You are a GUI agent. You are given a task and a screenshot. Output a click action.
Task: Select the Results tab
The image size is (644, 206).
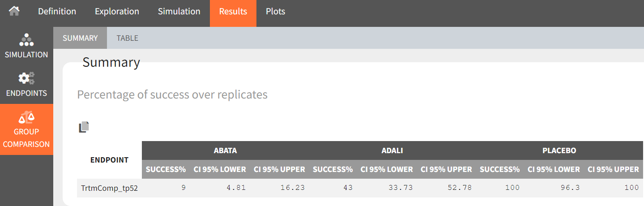[x=233, y=11]
